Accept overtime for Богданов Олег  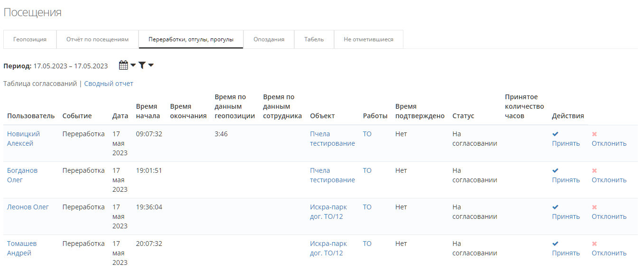pyautogui.click(x=566, y=180)
